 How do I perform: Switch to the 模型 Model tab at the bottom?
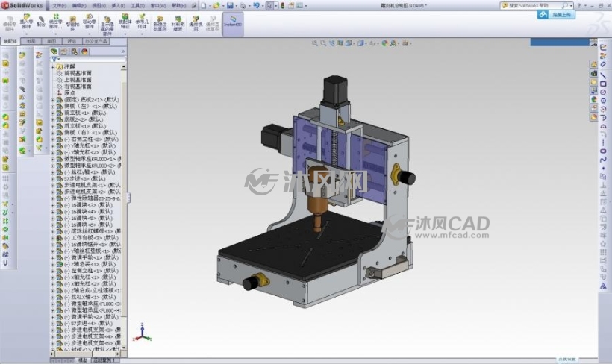click(x=83, y=360)
